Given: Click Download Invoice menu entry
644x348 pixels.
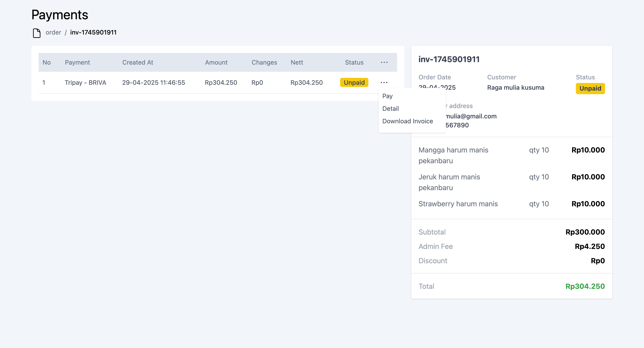Looking at the screenshot, I should (x=408, y=121).
